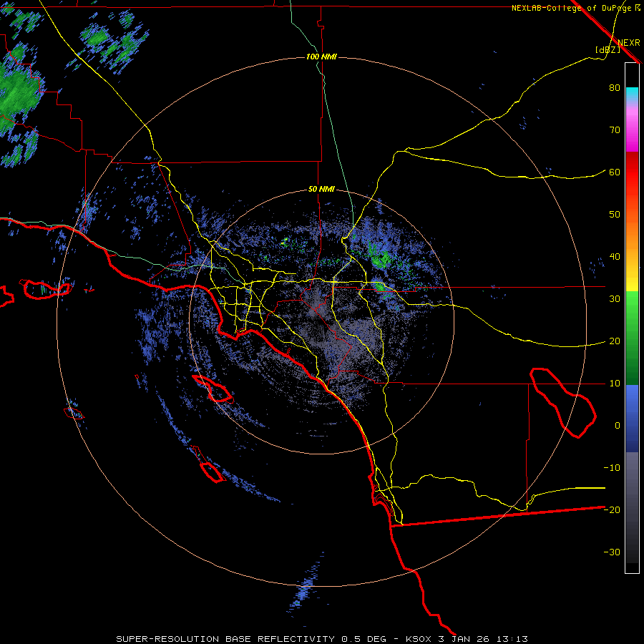The image size is (644, 644).
Task: Click the 20 value on the dBZ scale
Action: coord(615,341)
